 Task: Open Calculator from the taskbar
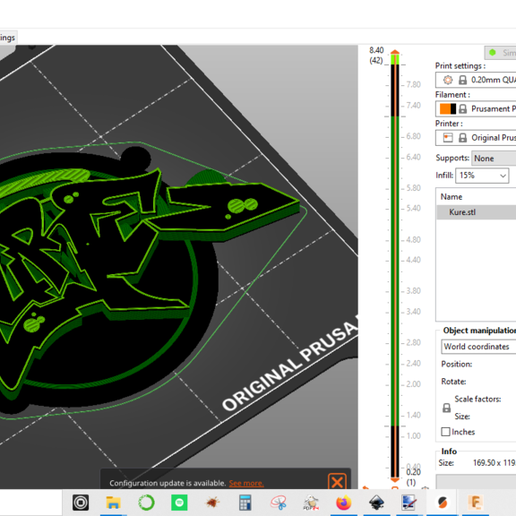tap(245, 502)
